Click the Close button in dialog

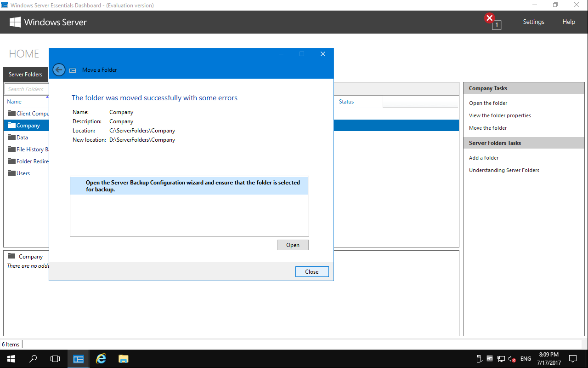(x=312, y=272)
